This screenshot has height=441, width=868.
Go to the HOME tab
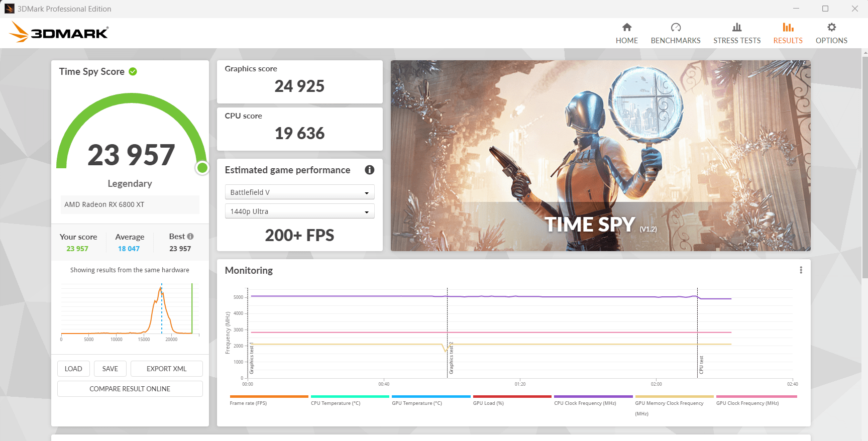click(x=626, y=33)
